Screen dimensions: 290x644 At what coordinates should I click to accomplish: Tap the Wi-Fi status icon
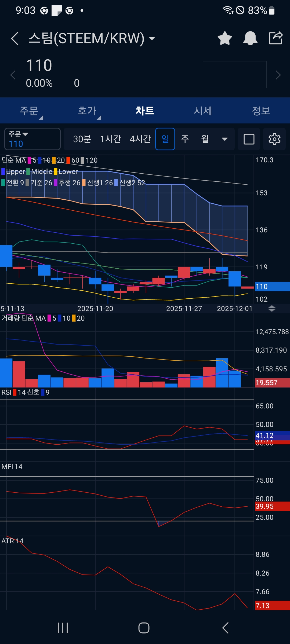pos(228,10)
